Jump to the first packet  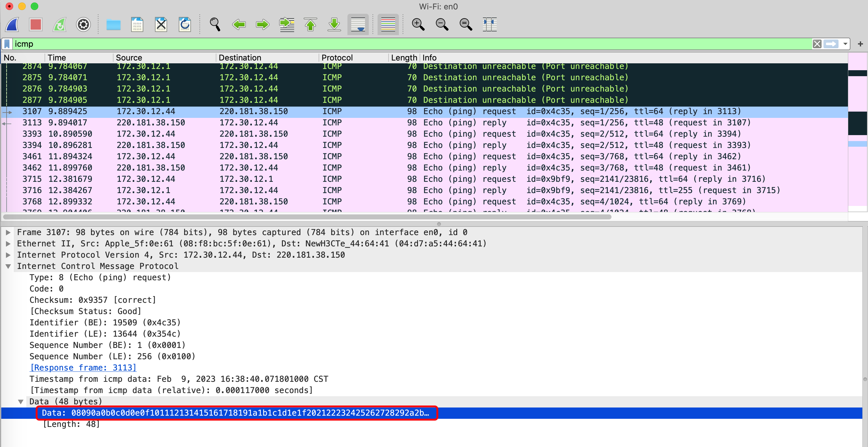coord(310,24)
